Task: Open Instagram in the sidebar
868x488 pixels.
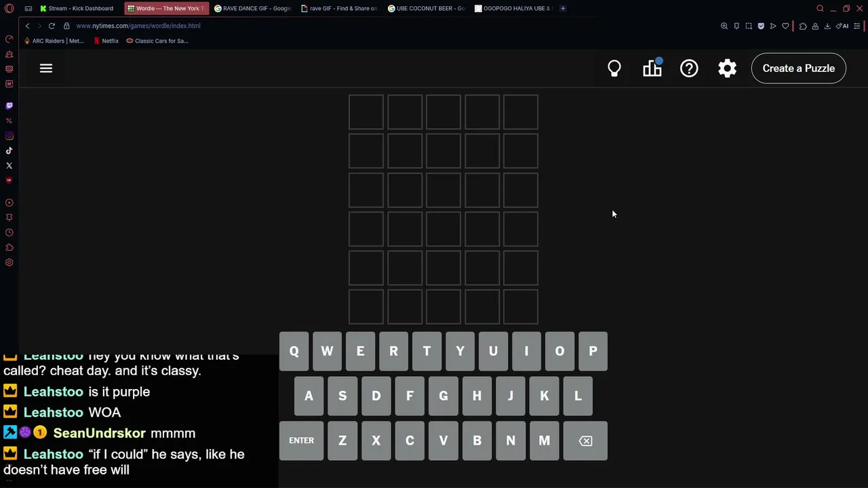Action: 9,136
